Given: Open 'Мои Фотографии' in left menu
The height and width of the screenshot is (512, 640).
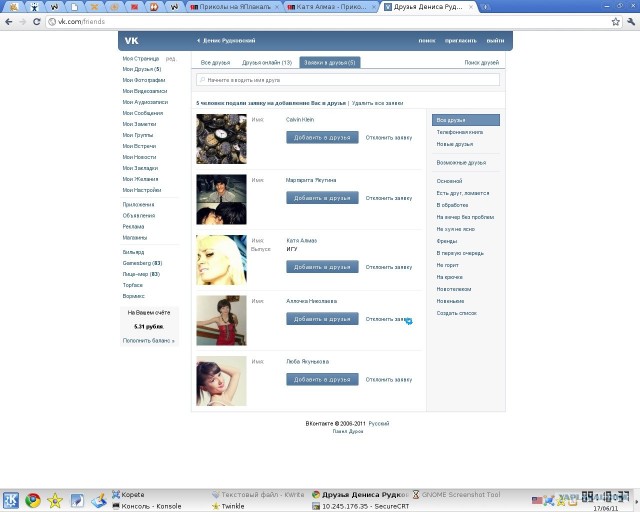Looking at the screenshot, I should click(x=144, y=80).
